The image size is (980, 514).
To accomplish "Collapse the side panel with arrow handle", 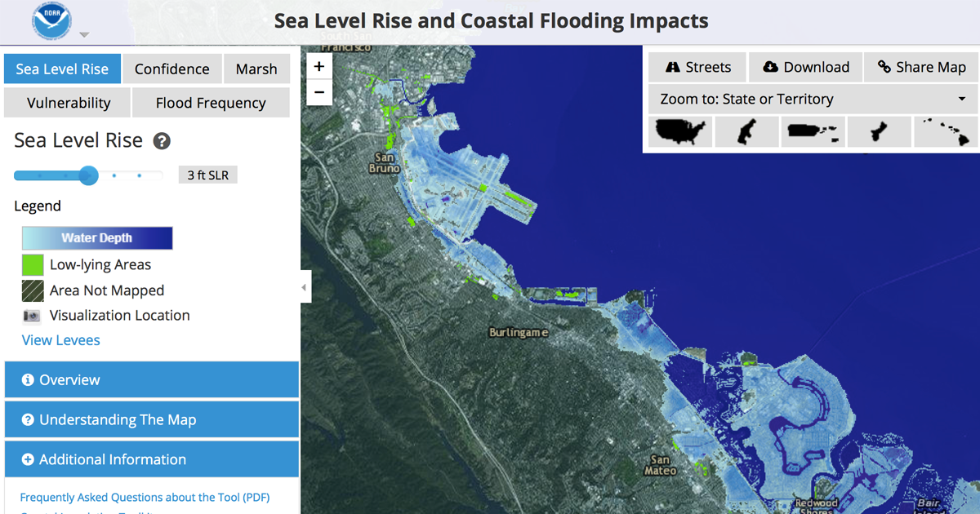I will point(305,287).
